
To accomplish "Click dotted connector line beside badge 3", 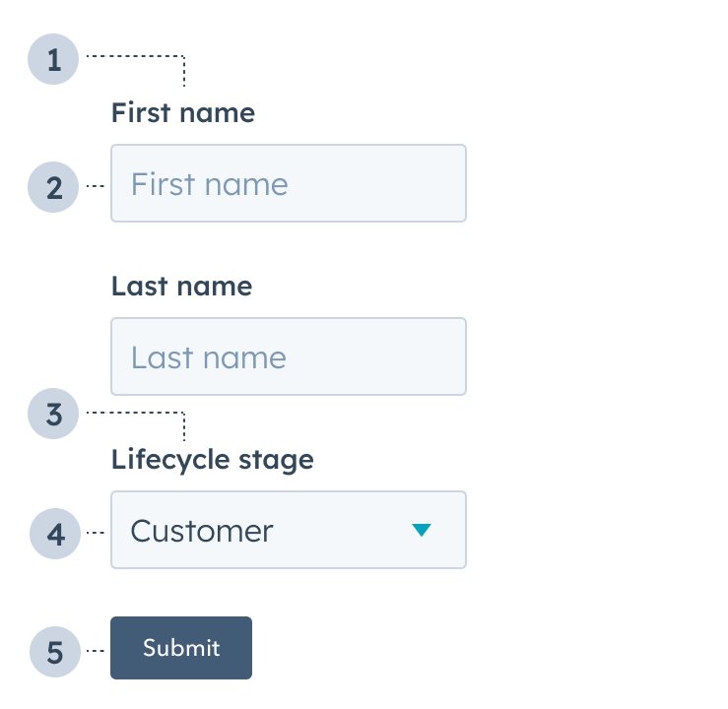I will (x=135, y=412).
